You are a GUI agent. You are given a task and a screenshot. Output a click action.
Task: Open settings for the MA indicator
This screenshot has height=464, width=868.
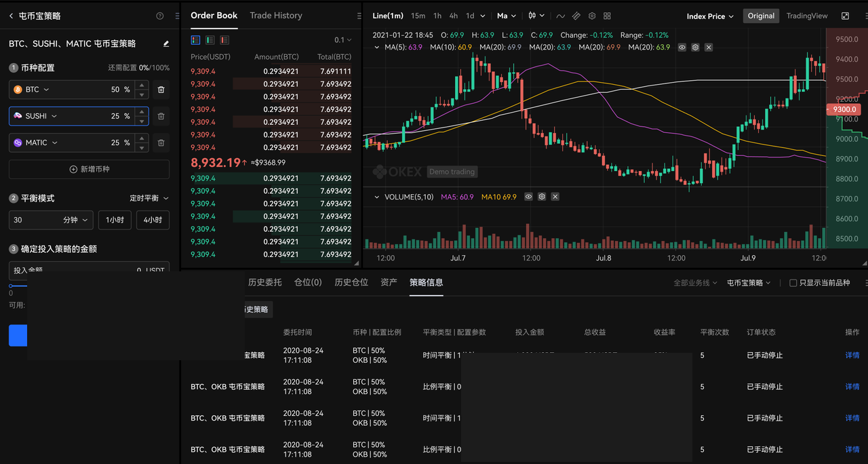[695, 47]
